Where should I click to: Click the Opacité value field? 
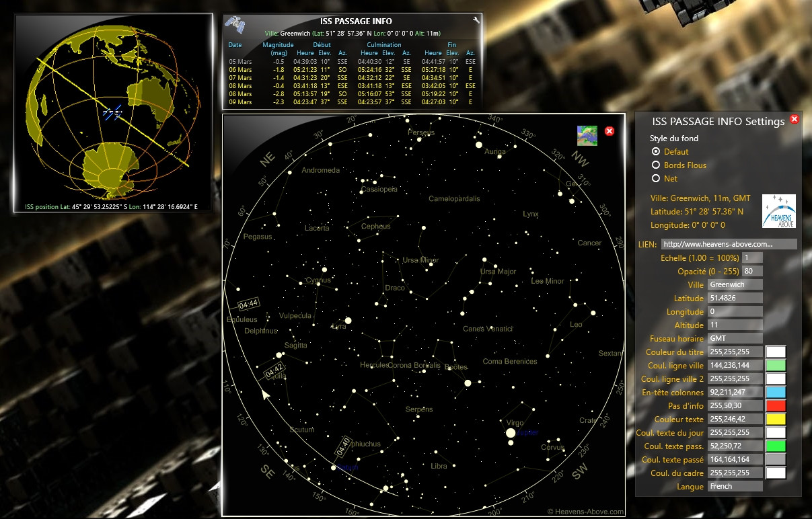pyautogui.click(x=752, y=271)
